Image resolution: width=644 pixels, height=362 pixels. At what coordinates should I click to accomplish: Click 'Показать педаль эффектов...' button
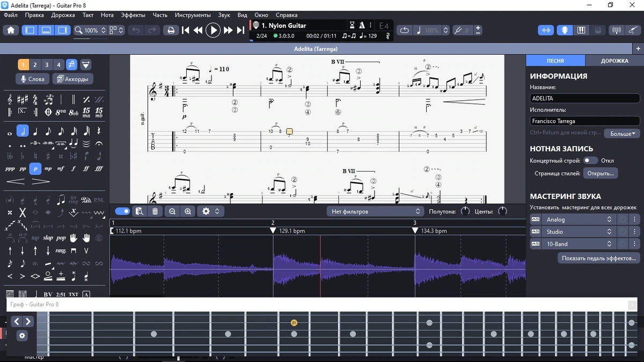[598, 258]
